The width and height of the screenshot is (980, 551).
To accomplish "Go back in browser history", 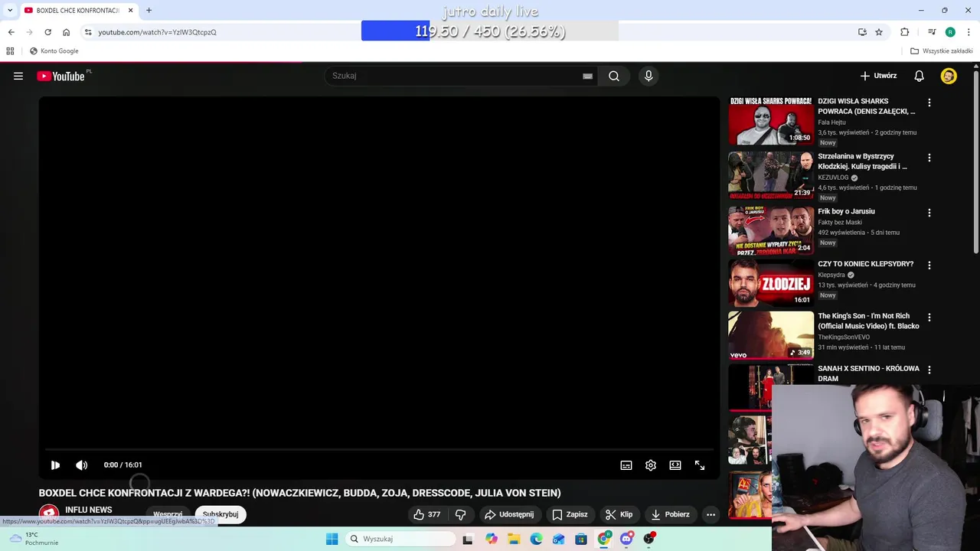I will (x=11, y=32).
